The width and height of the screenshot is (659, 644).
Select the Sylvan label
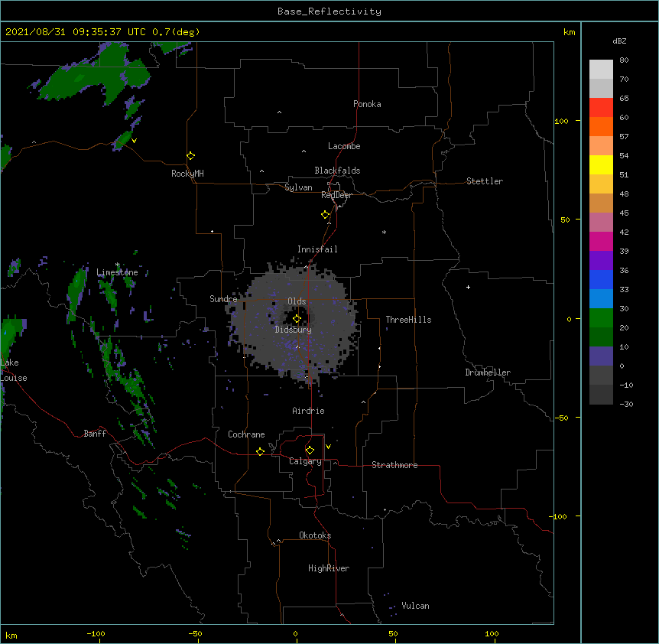[x=298, y=187]
